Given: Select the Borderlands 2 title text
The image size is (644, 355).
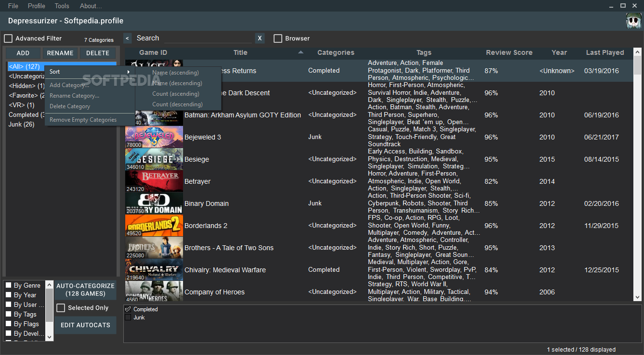Looking at the screenshot, I should coord(206,226).
